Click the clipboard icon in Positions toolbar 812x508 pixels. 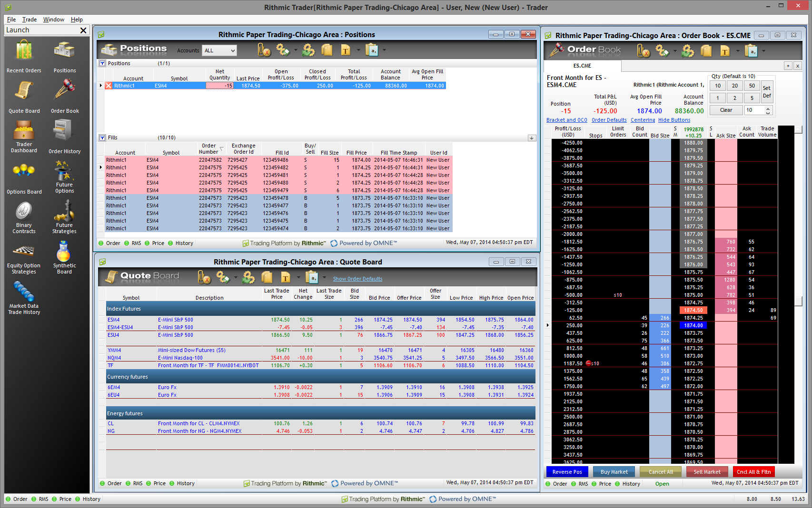coord(371,49)
